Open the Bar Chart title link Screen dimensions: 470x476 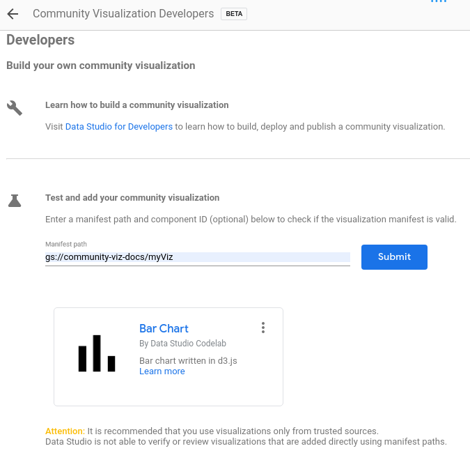164,328
